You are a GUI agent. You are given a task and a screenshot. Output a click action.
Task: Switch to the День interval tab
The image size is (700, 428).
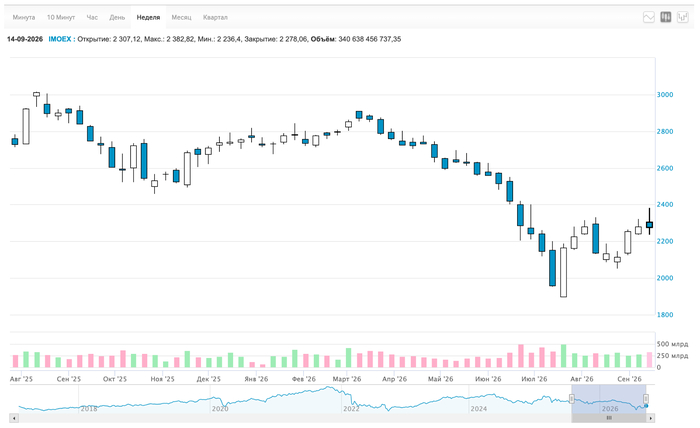click(x=117, y=17)
